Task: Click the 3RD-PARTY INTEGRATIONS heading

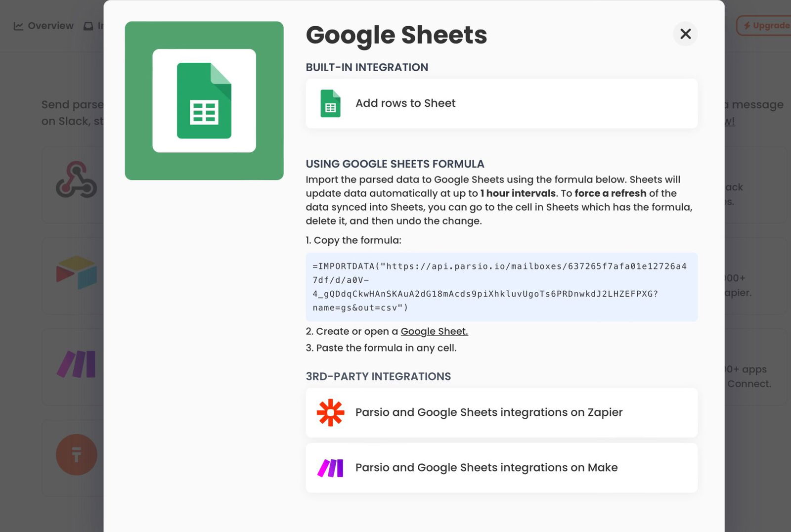Action: click(x=378, y=376)
